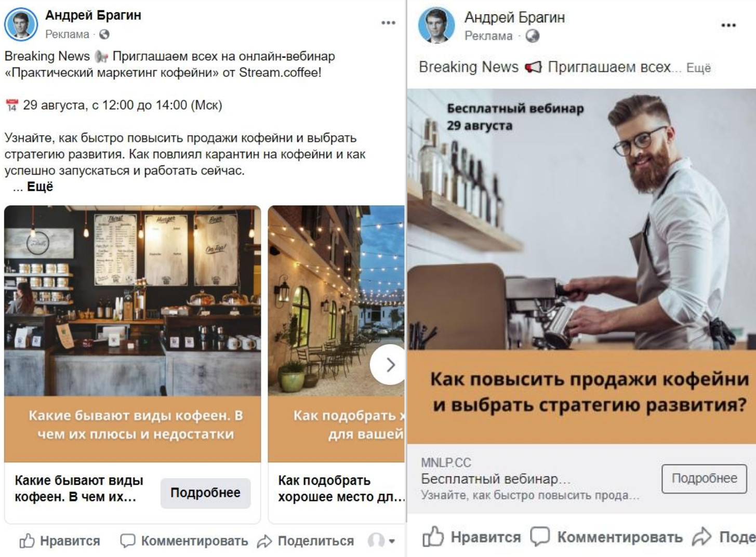756x557 pixels.
Task: Open the react-as profile dropdown on left post
Action: 381,541
